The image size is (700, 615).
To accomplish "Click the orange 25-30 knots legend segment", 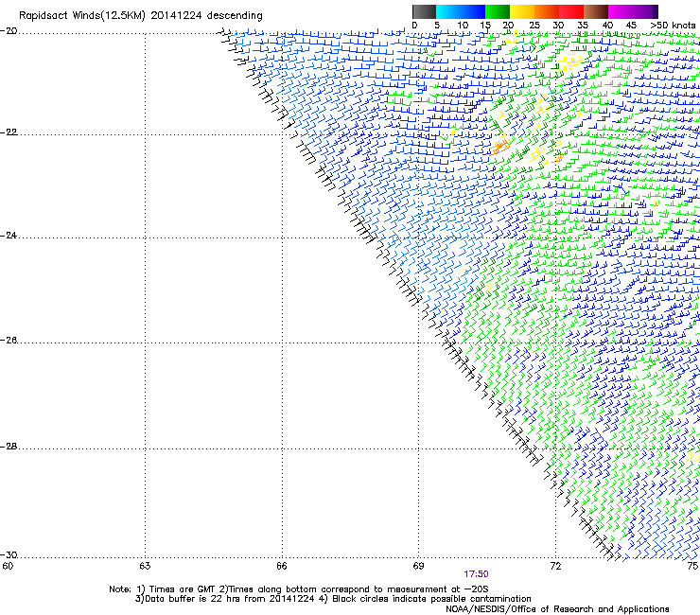I will click(x=547, y=11).
